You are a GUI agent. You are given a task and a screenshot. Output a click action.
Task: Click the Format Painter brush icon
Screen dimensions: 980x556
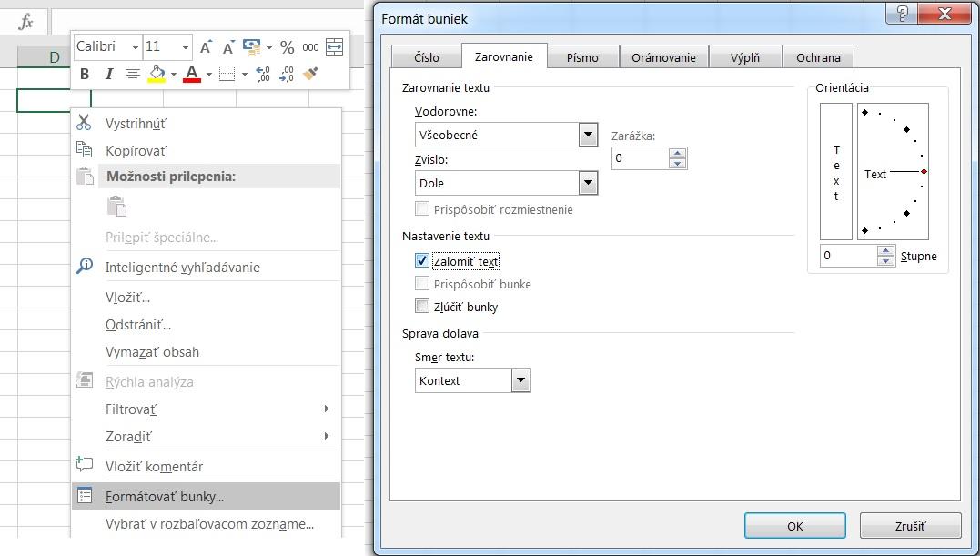310,75
